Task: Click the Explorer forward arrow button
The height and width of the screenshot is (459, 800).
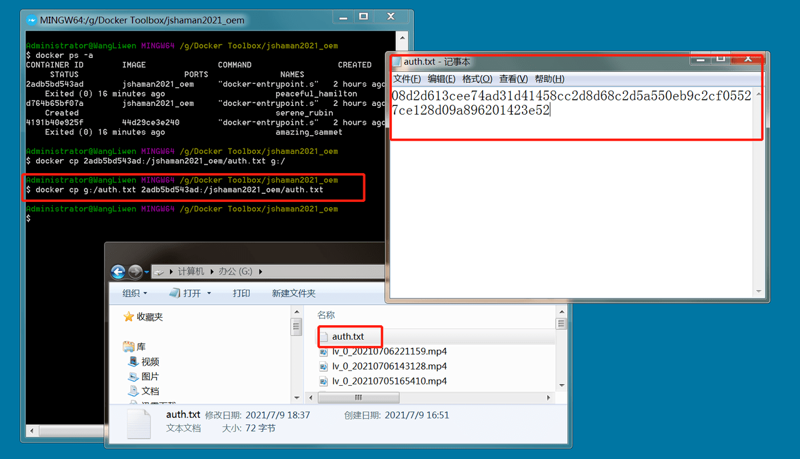Action: click(x=135, y=272)
